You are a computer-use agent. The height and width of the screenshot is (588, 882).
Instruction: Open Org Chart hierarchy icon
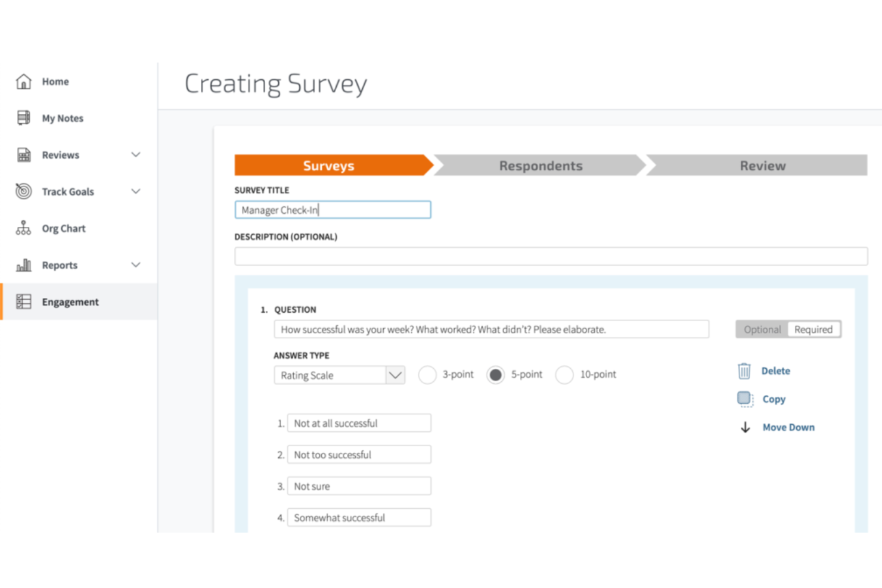[x=23, y=228]
